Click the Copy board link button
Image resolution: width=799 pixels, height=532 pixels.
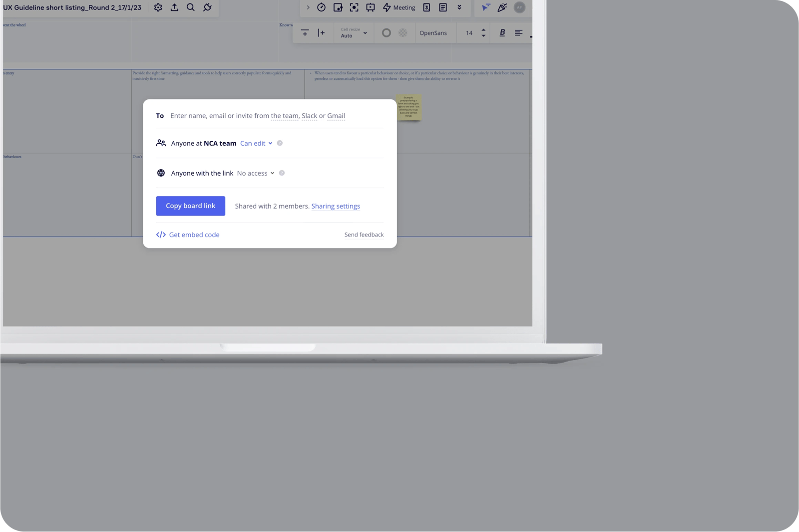(191, 206)
